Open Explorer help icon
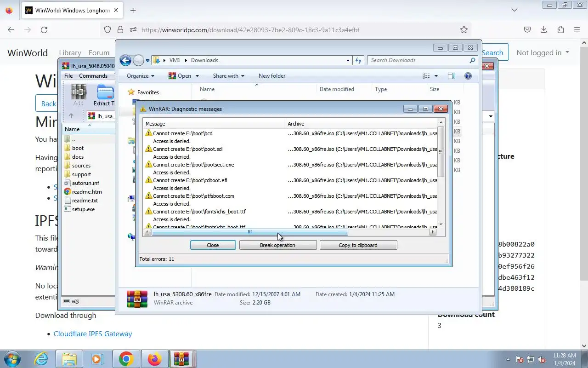Screen dimensions: 588x368 click(x=468, y=76)
